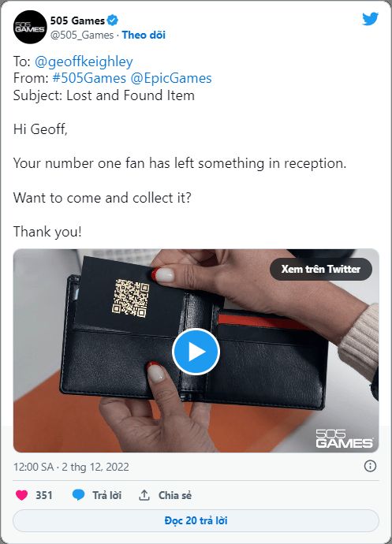Like the tweet with the heart icon
This screenshot has width=392, height=544.
21,495
